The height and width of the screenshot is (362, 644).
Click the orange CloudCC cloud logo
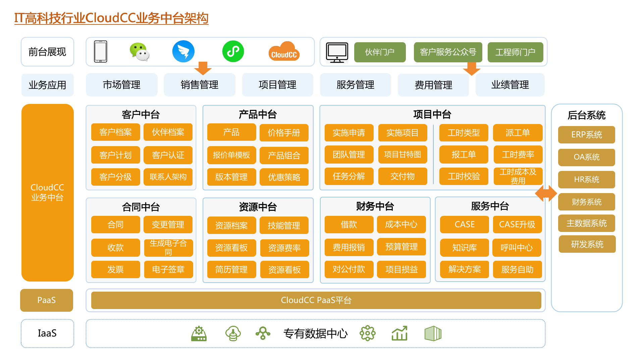[284, 52]
